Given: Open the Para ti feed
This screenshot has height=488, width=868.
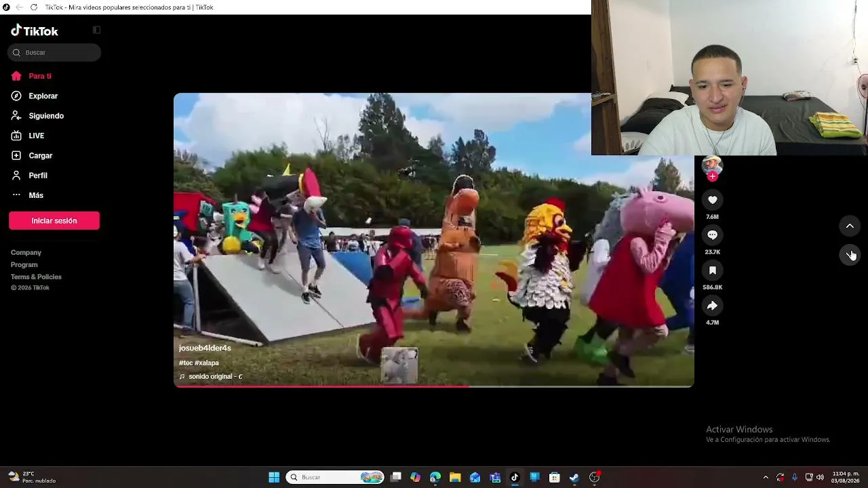Looking at the screenshot, I should [31, 76].
